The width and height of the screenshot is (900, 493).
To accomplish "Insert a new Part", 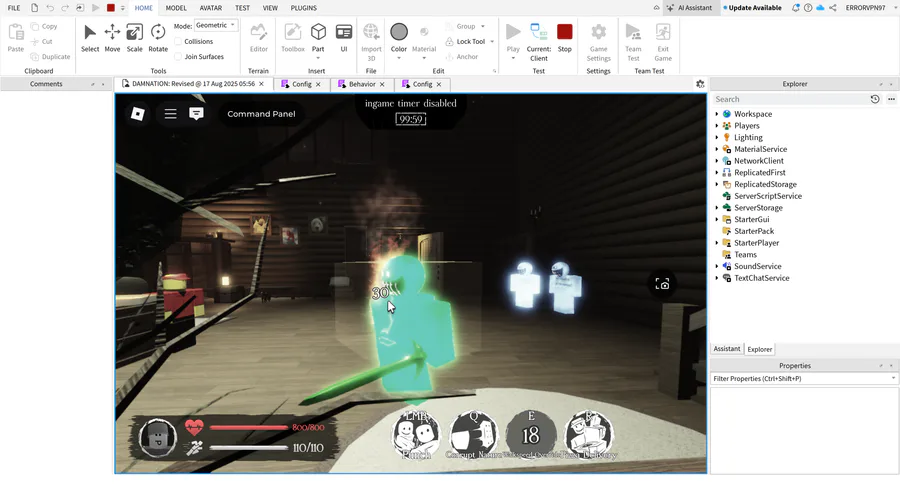I will point(318,39).
